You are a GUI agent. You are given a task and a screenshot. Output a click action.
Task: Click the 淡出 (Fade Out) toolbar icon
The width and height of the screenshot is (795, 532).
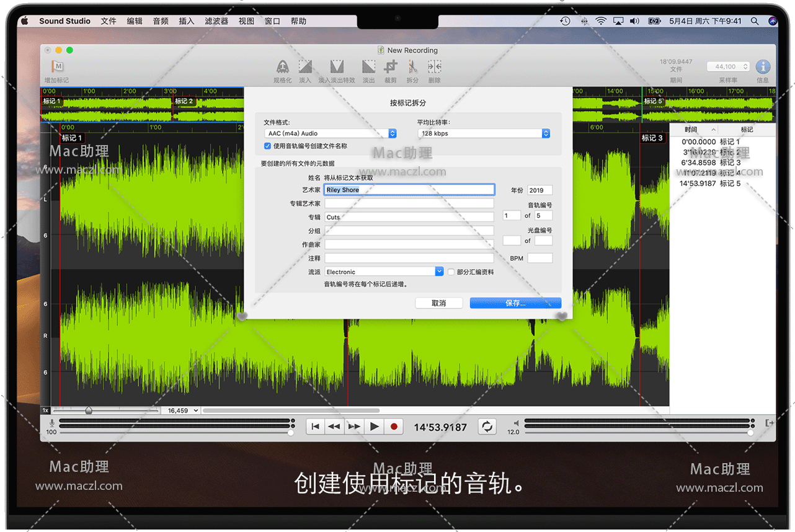pos(368,67)
